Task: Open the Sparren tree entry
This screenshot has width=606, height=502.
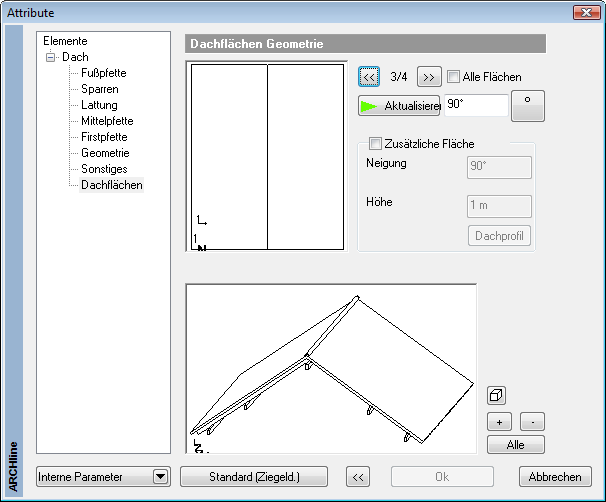Action: tap(100, 89)
